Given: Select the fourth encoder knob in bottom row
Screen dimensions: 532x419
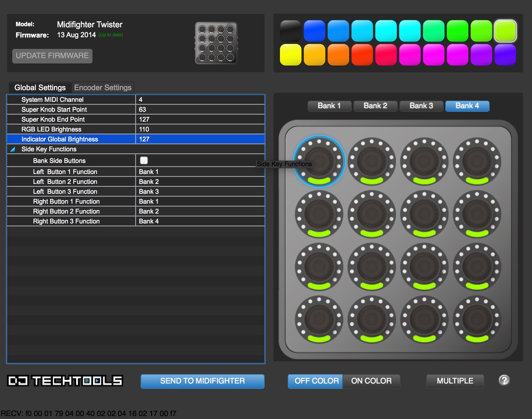Looking at the screenshot, I should click(x=477, y=319).
